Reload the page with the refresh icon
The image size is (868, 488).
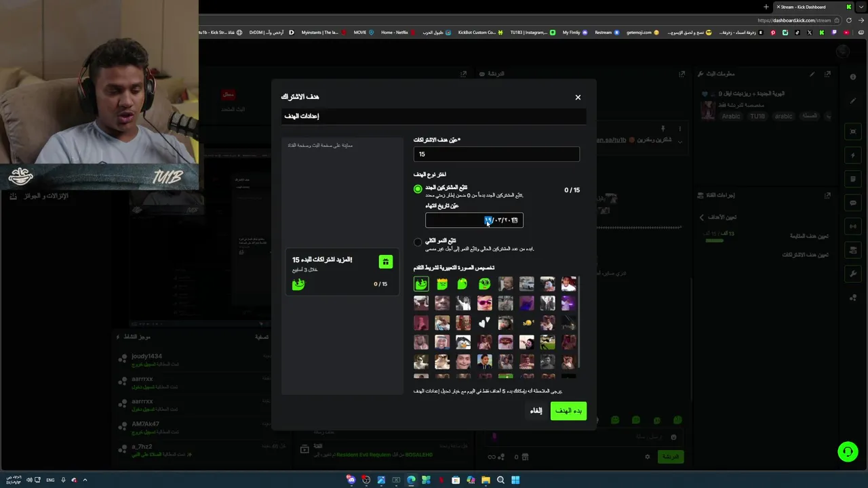[x=848, y=20]
